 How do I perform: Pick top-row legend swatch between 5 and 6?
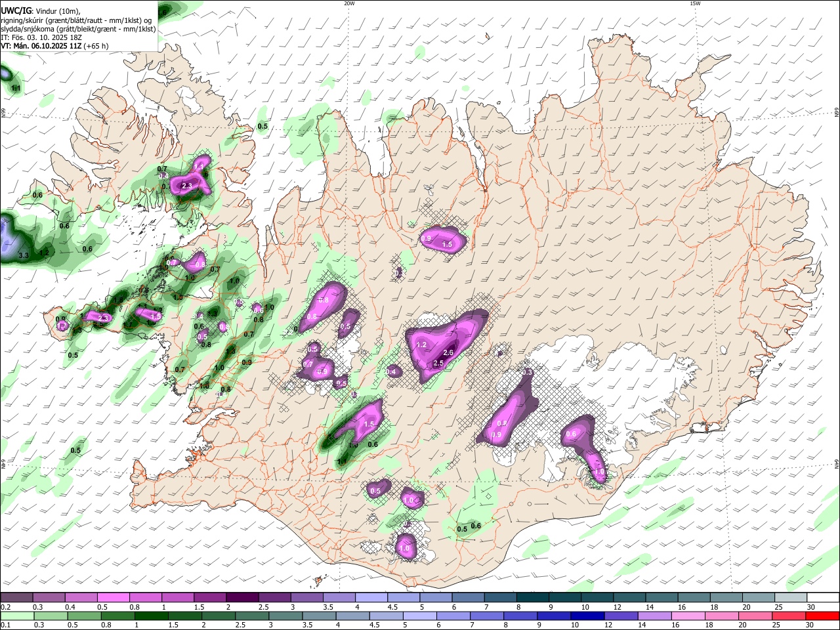coord(436,598)
